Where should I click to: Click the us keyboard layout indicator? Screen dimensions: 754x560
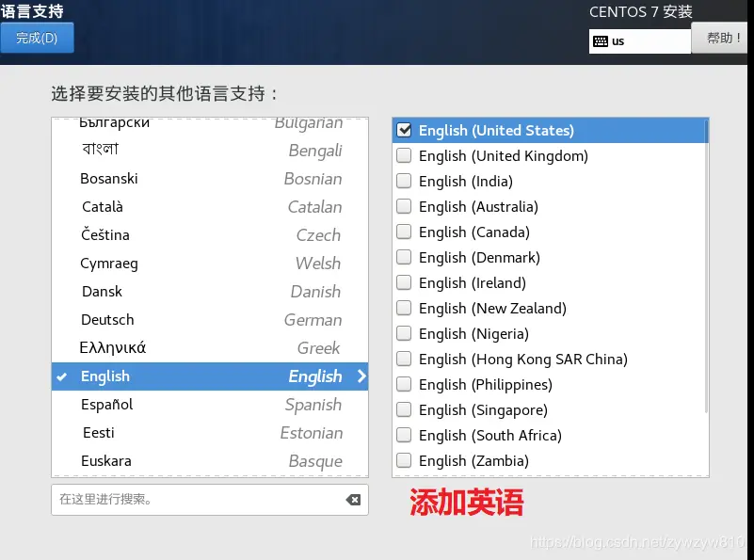[x=639, y=41]
